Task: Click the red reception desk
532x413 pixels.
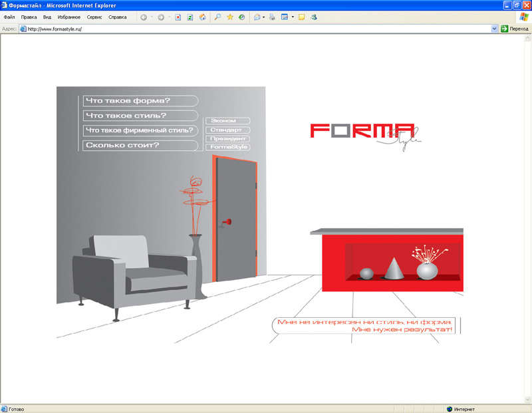Action: pyautogui.click(x=387, y=260)
